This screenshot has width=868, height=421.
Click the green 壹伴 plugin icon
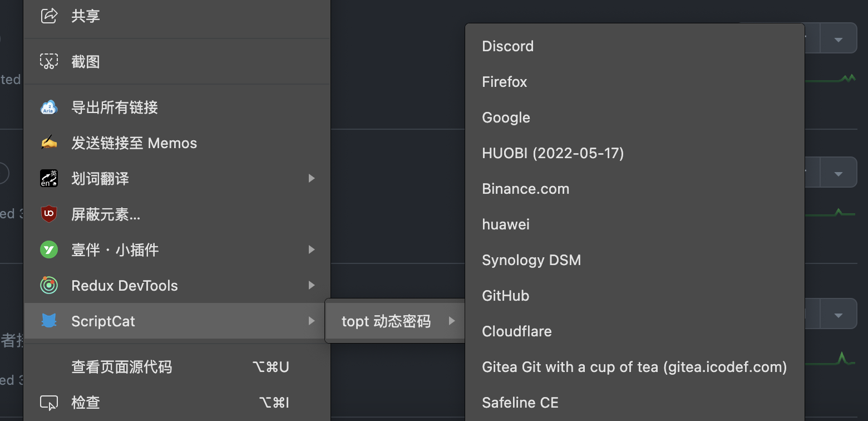[x=49, y=249]
